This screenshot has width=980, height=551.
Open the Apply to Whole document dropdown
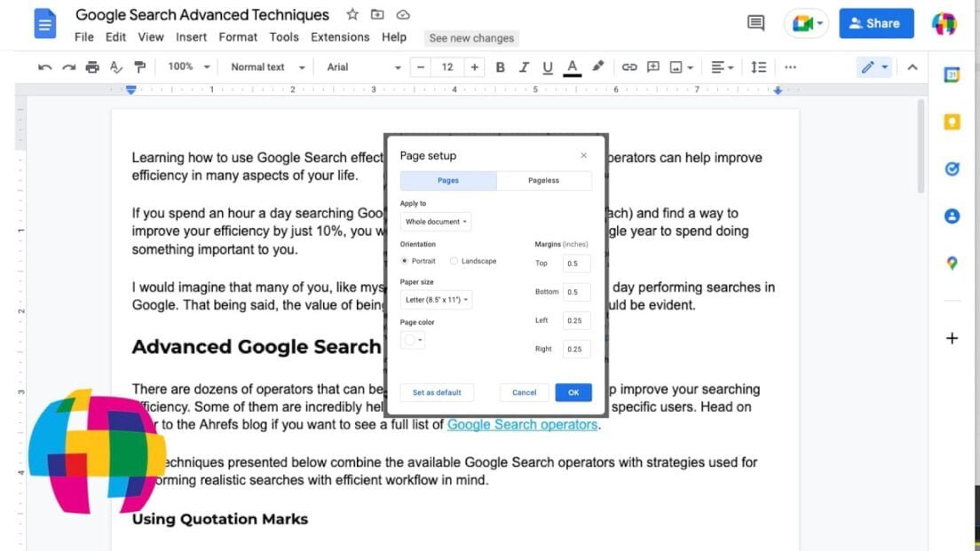click(436, 222)
